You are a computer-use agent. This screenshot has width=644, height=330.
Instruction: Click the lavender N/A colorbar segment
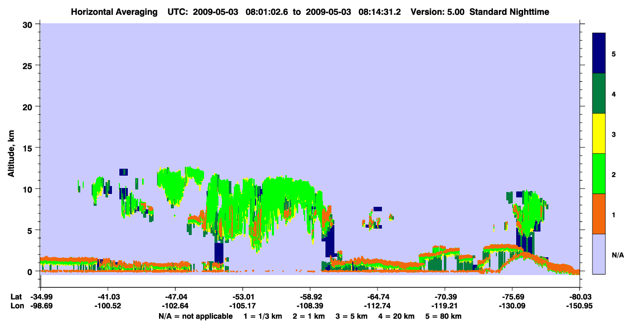[599, 254]
